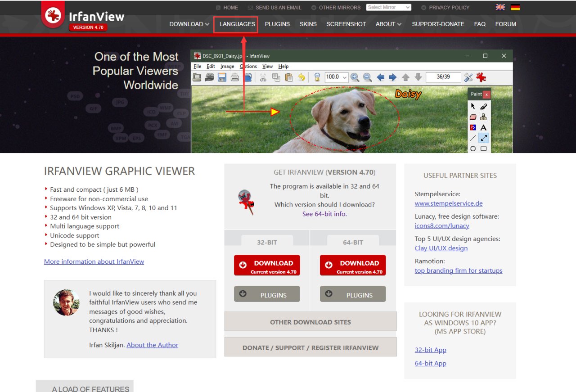Open More information about IrfanView
This screenshot has width=576, height=392.
[x=94, y=261]
